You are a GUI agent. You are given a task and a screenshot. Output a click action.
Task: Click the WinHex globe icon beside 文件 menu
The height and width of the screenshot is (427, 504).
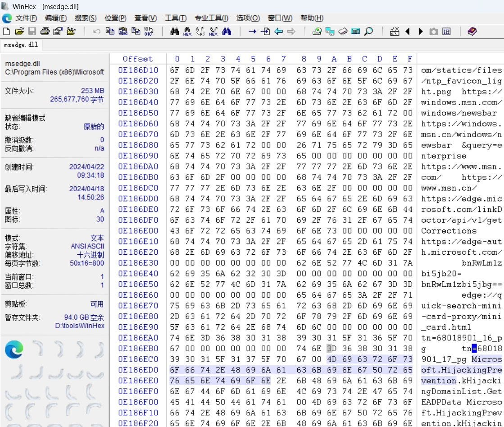coord(7,18)
